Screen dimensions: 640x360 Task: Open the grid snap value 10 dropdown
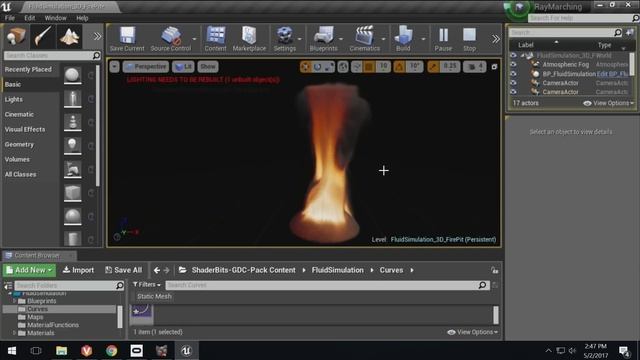tap(383, 67)
